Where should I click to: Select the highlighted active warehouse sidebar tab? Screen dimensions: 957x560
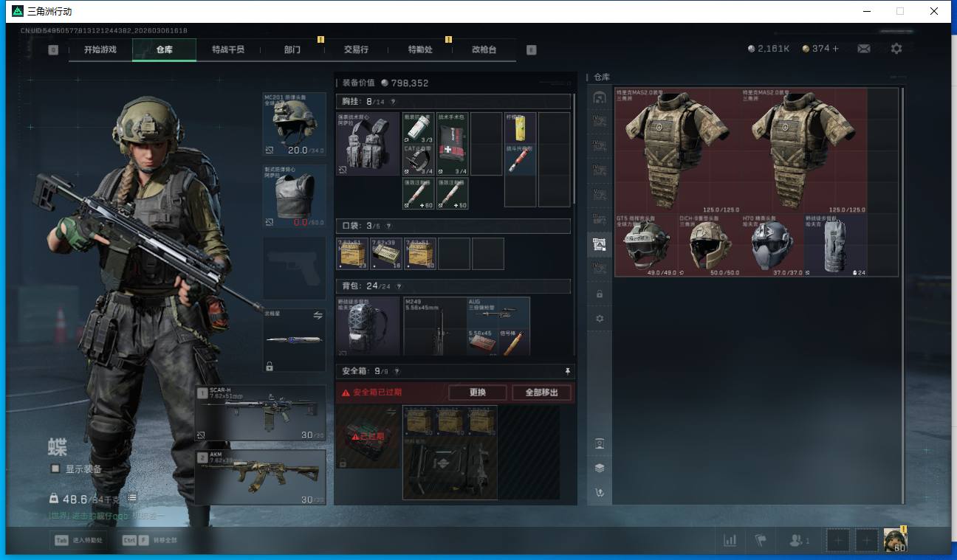tap(600, 243)
